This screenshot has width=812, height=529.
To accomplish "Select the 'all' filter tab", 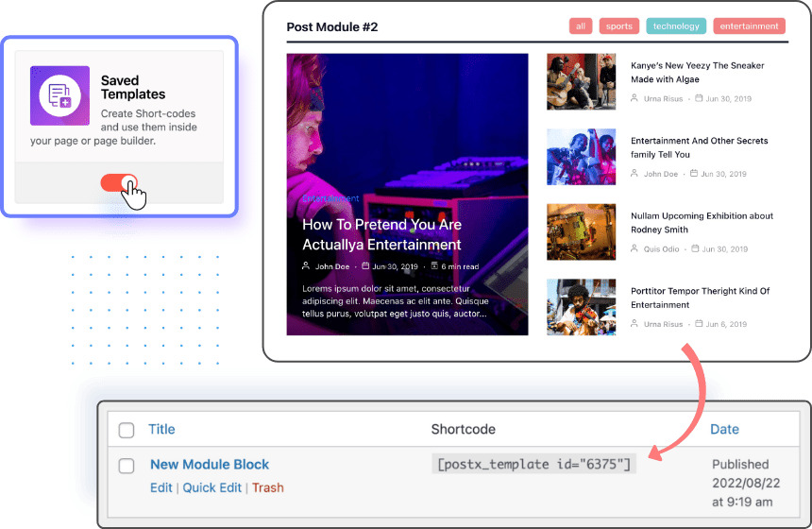I will [581, 26].
